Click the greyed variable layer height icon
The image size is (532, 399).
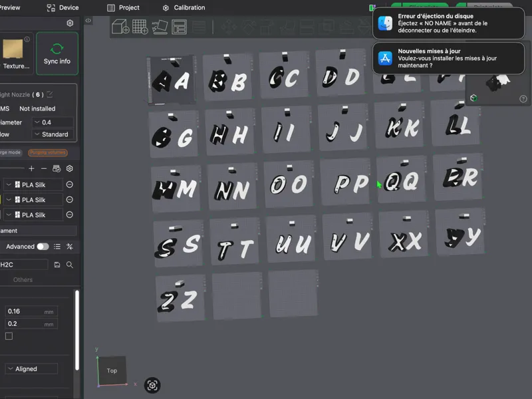click(199, 27)
